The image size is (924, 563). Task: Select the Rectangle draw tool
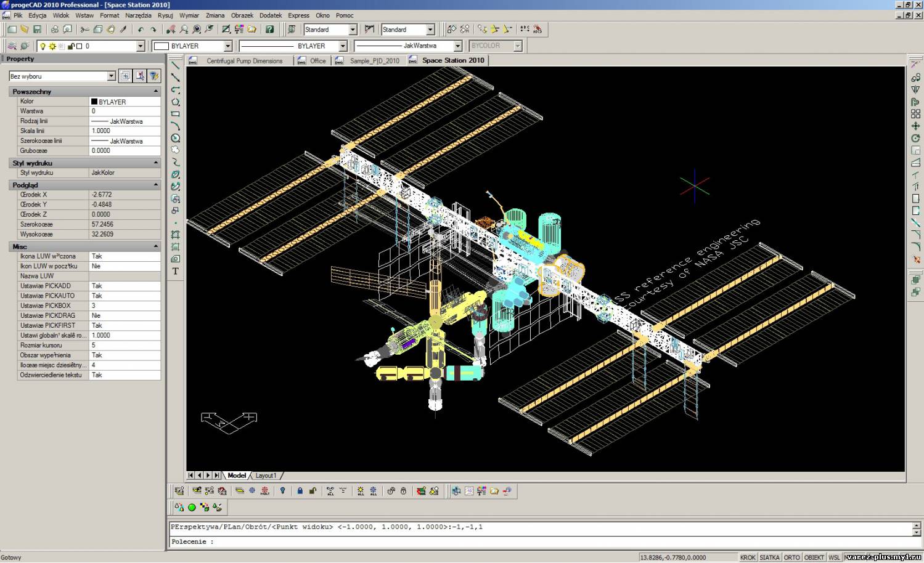click(x=176, y=114)
